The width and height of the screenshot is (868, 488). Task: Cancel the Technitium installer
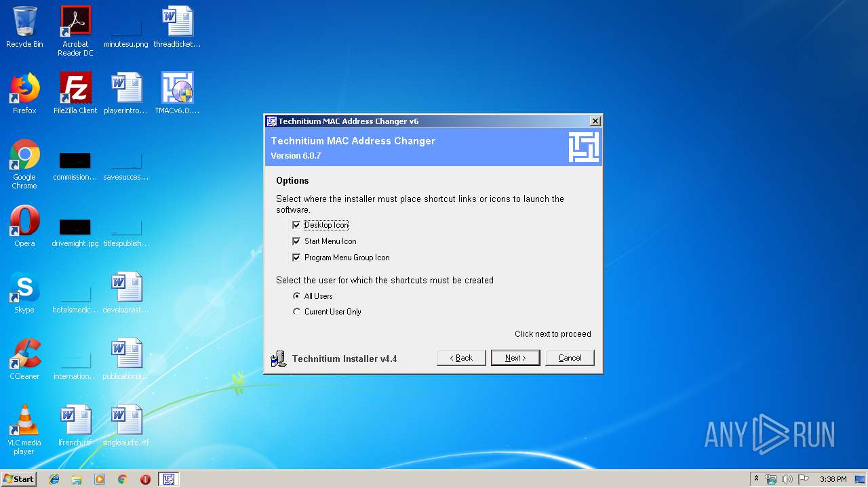click(570, 358)
